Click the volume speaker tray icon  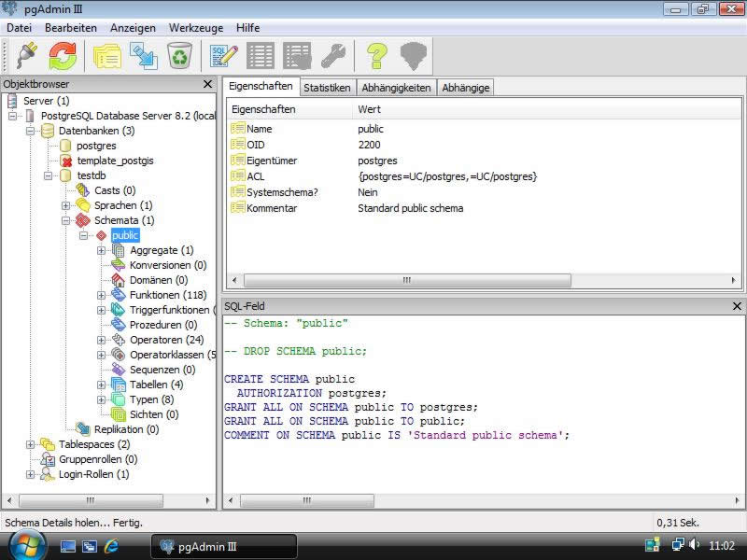pos(694,544)
